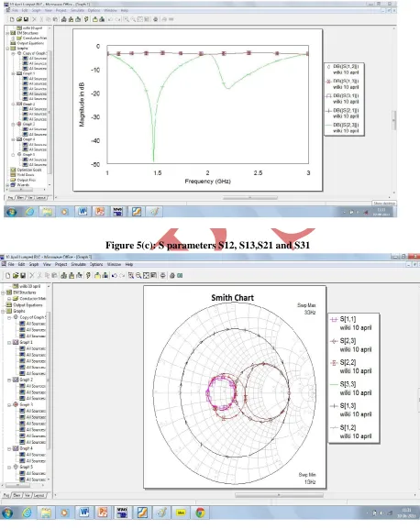Click Save Project icon in Smith Chart window
This screenshot has height=529, width=420.
23,276
